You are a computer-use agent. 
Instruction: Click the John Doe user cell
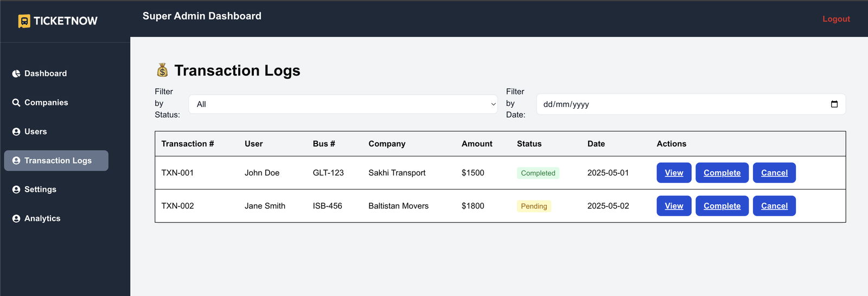pyautogui.click(x=262, y=173)
